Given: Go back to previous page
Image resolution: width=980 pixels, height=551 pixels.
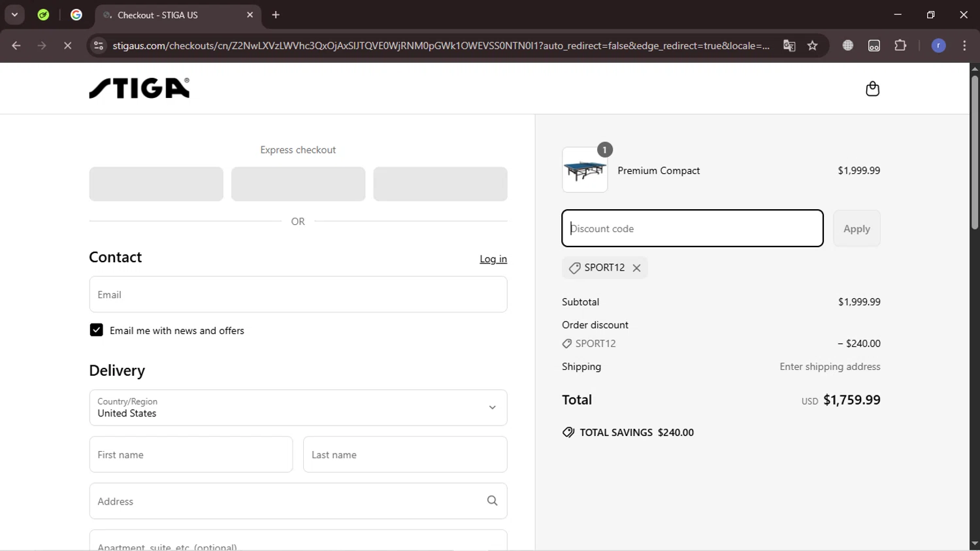Looking at the screenshot, I should [16, 46].
